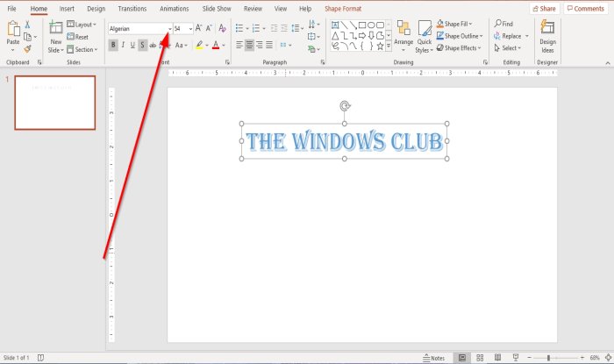Switch to the Insert tab
The width and height of the screenshot is (614, 364).
tap(67, 9)
